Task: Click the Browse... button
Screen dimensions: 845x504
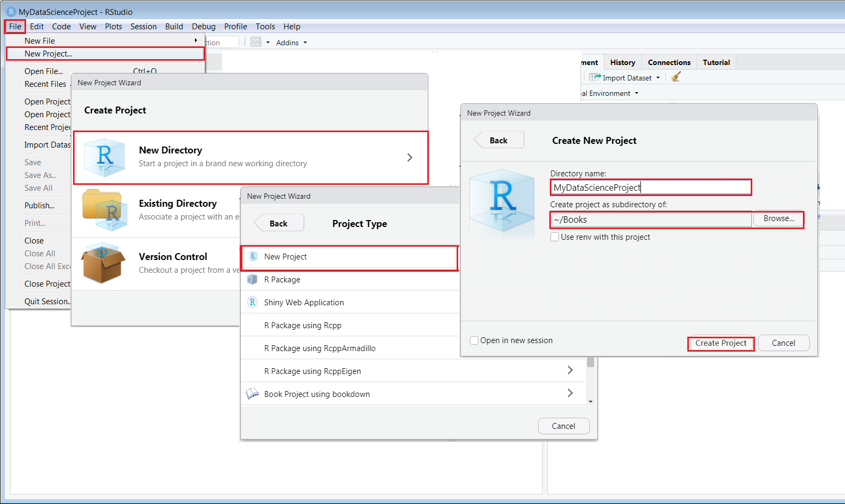Action: click(778, 219)
